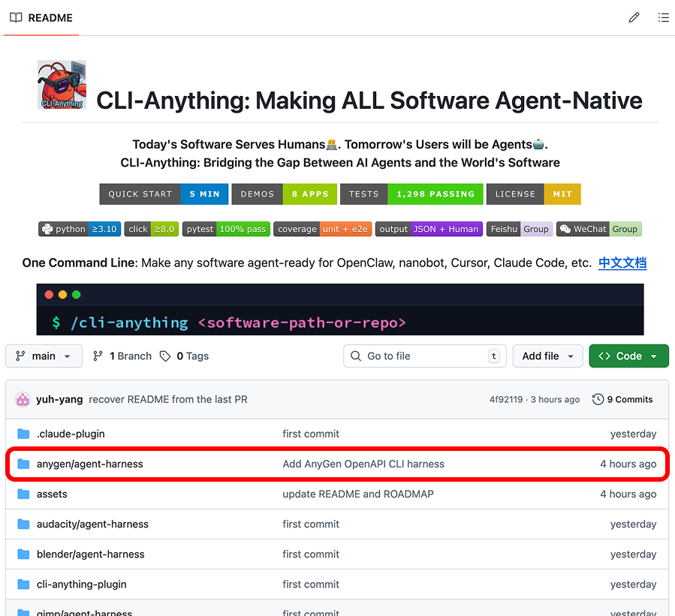Image resolution: width=675 pixels, height=616 pixels.
Task: Click the Tests 1,298 passing badge
Action: (x=411, y=194)
